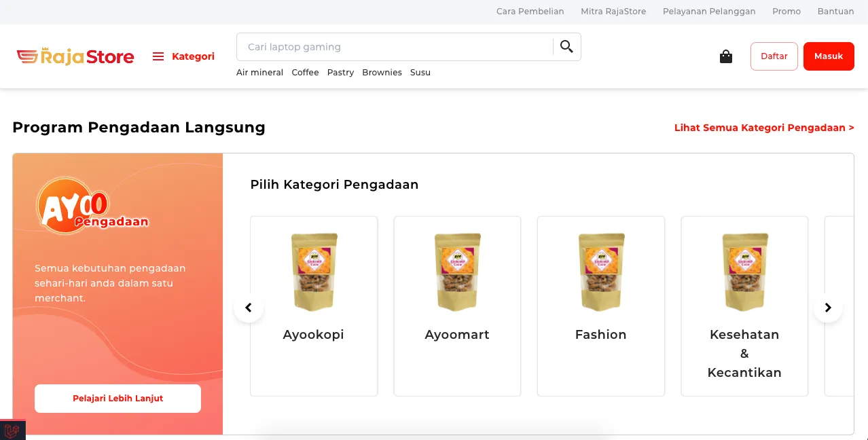Select the 'Susu' search suggestion
The image size is (868, 440).
point(420,73)
